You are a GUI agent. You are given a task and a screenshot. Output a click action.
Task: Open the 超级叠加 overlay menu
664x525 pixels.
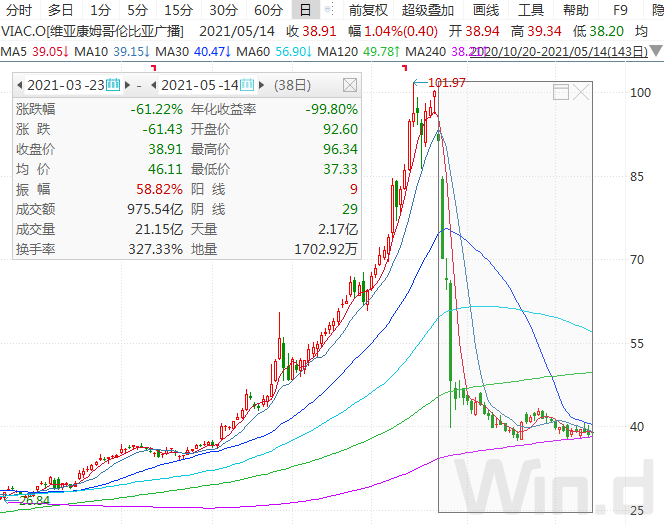tap(428, 9)
